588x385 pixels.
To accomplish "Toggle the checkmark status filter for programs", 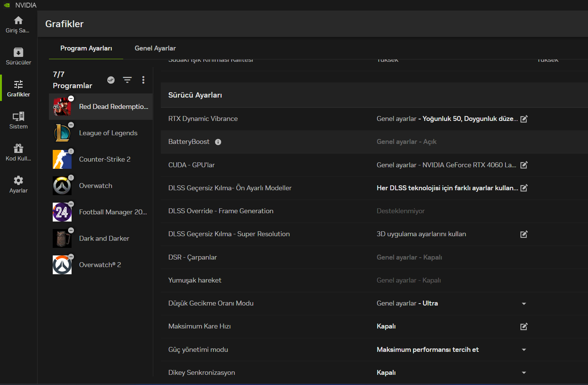I will point(111,80).
